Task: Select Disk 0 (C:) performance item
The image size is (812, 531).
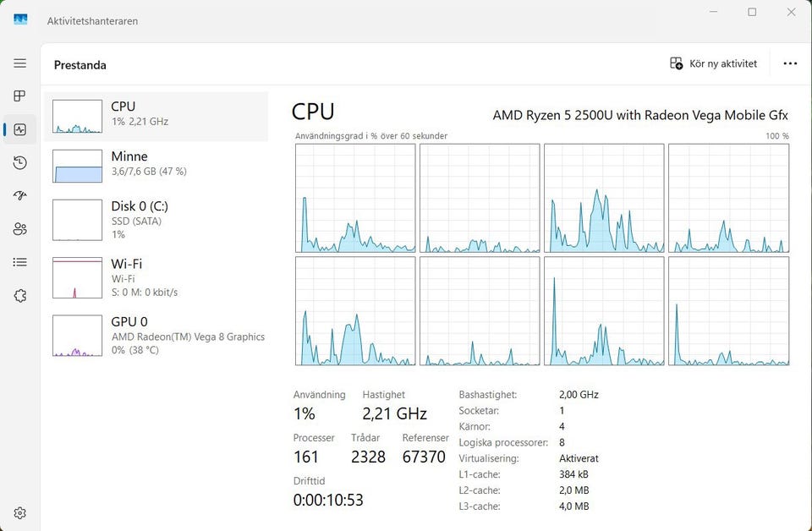Action: click(156, 219)
